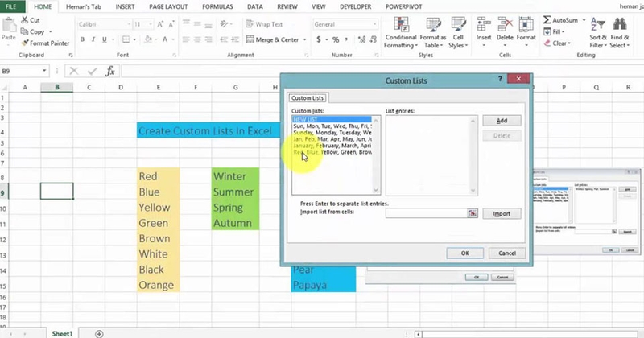Select the Sheet1 tab
644x338 pixels.
pyautogui.click(x=62, y=333)
